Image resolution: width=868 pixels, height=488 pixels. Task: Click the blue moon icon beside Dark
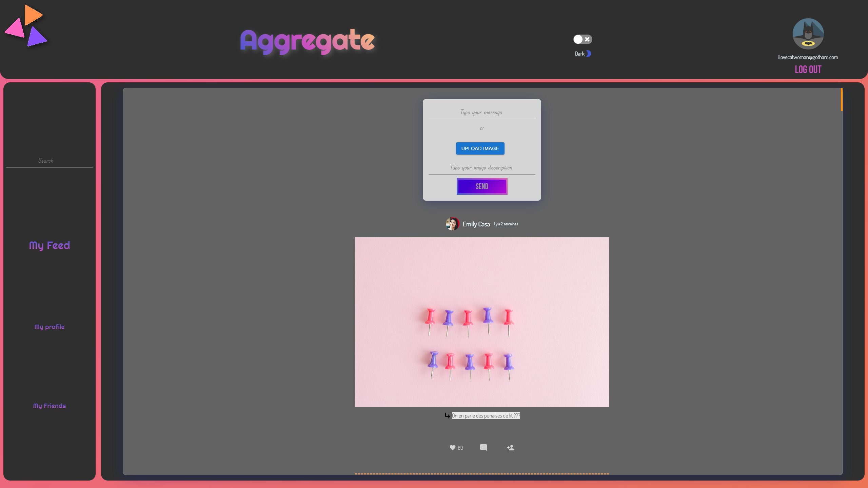(x=589, y=54)
